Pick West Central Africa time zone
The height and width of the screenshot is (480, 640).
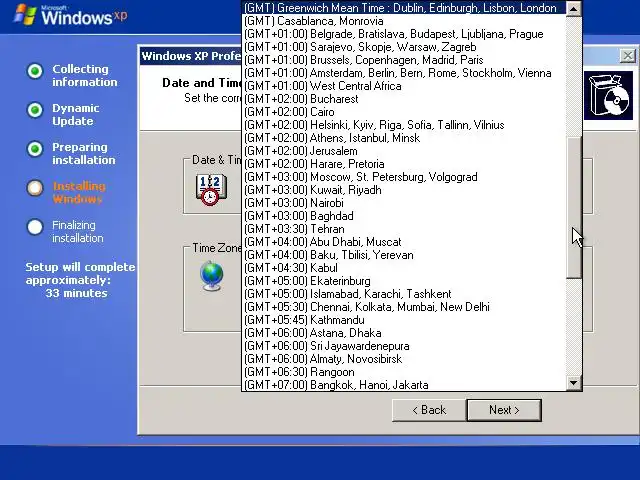pyautogui.click(x=404, y=86)
